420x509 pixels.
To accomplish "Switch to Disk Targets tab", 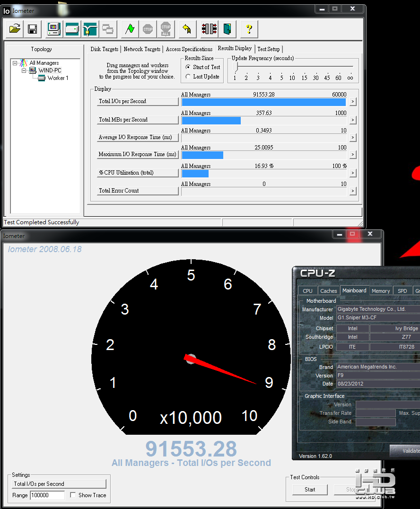I will pyautogui.click(x=104, y=49).
